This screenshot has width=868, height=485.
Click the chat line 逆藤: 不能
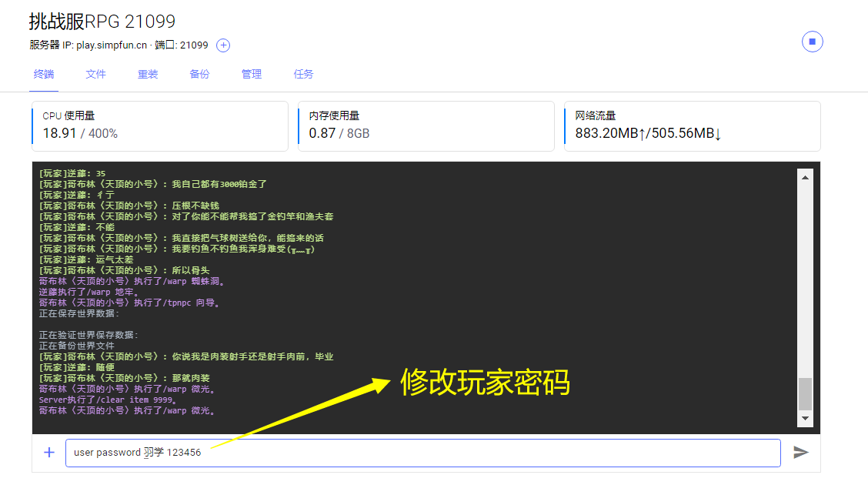coord(77,228)
